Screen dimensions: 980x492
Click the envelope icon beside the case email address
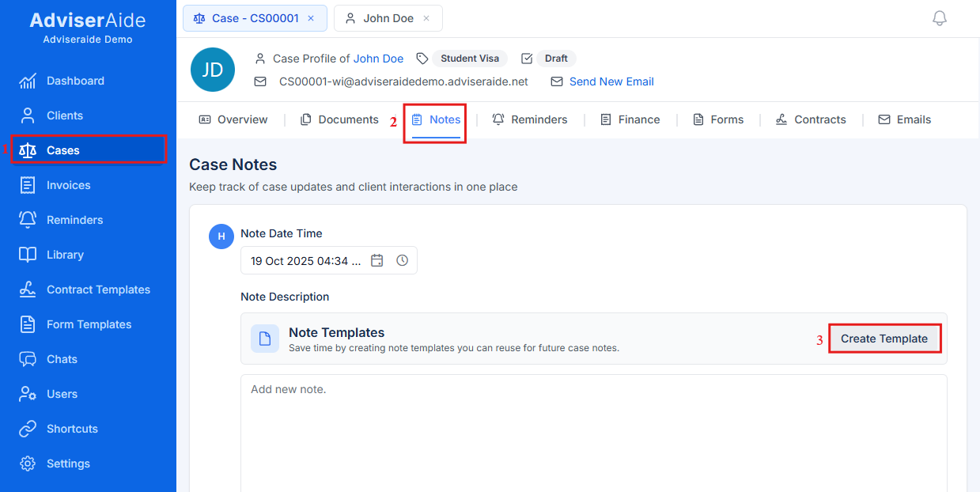tap(259, 81)
